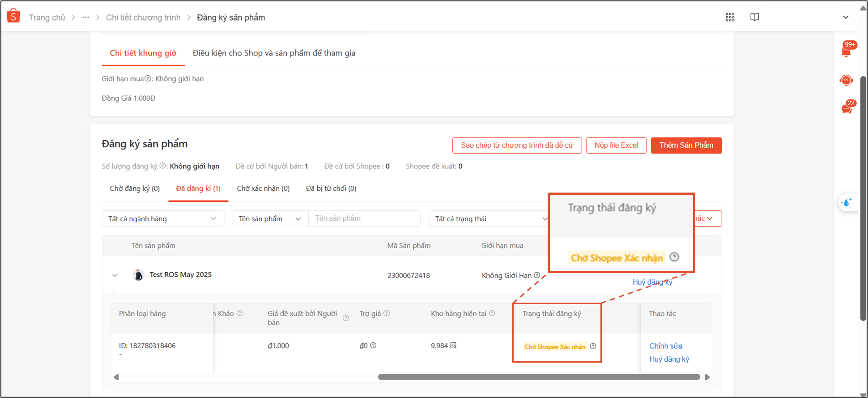Open the Điều kiện cho Shop tab
Viewport: 868px width, 398px height.
tap(274, 53)
